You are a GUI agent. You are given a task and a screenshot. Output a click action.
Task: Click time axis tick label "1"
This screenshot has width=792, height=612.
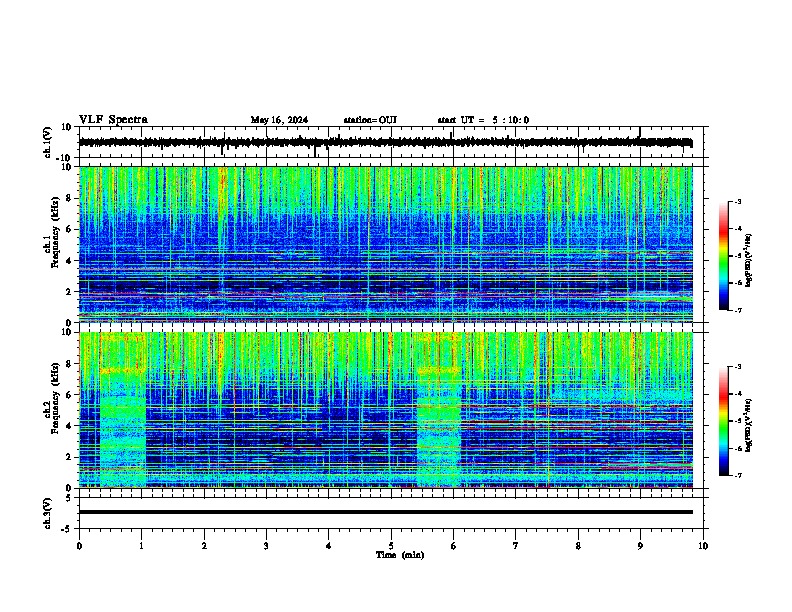tap(141, 546)
